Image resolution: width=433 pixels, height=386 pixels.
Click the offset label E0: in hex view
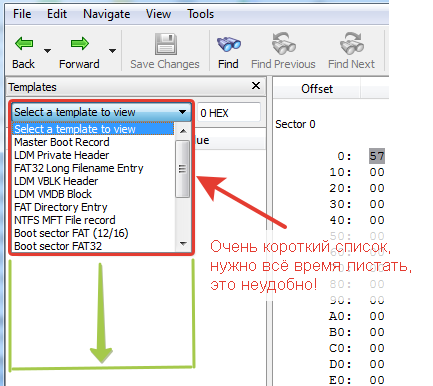340,380
